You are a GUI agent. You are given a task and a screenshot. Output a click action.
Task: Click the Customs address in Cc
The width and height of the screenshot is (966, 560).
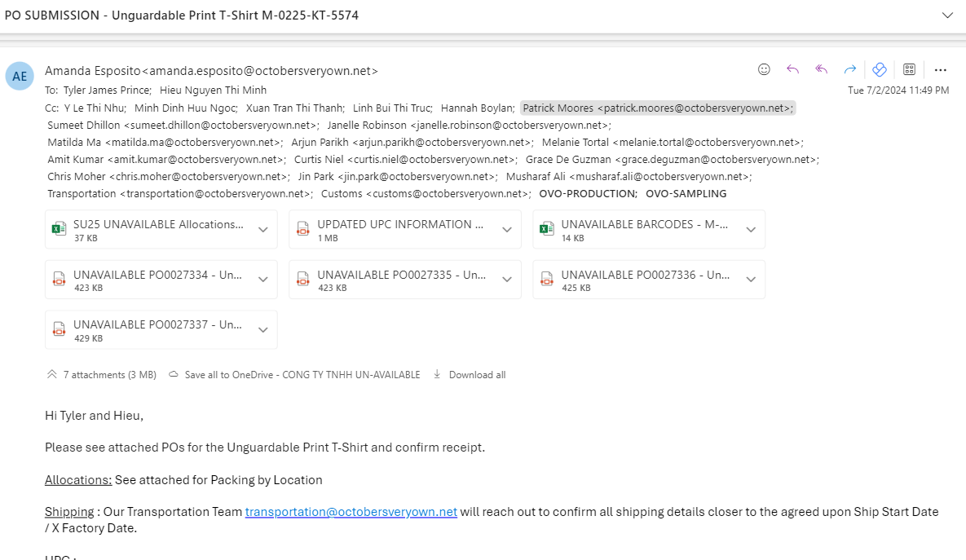pos(426,194)
